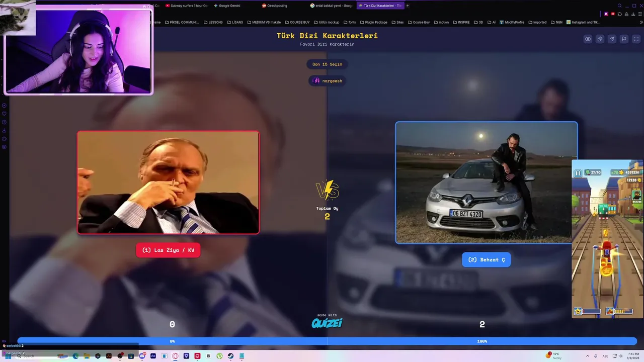Open fonts bookmark folder
The height and width of the screenshot is (362, 644).
pyautogui.click(x=349, y=22)
